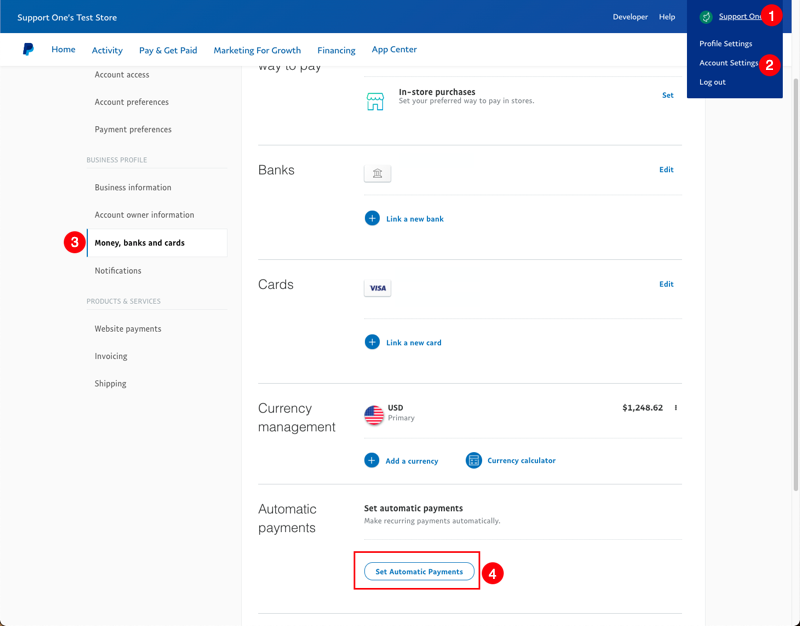
Task: Open the App Center tab
Action: [x=394, y=49]
